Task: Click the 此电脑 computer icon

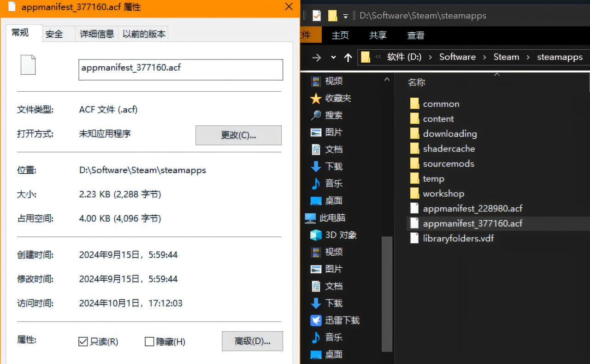Action: [x=310, y=218]
